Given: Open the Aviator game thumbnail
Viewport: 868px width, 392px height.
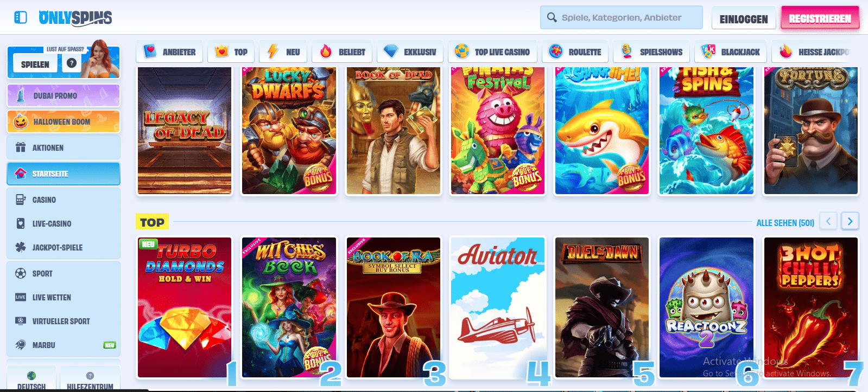Looking at the screenshot, I should click(x=497, y=307).
